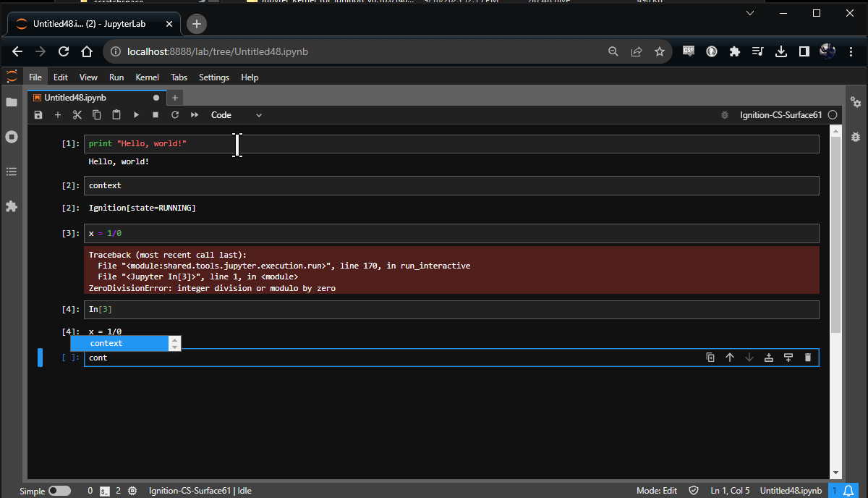Click the cell containing print Hello world
Image resolution: width=868 pixels, height=498 pixels.
(451, 144)
